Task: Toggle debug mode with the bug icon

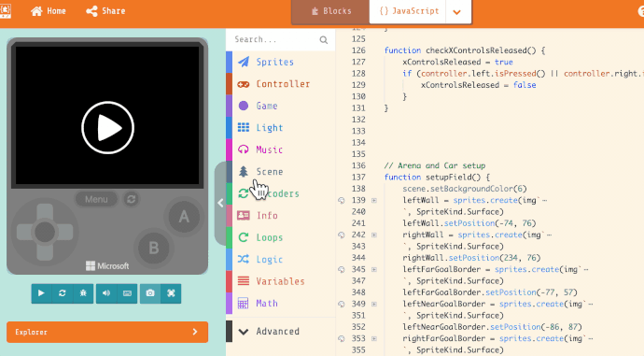Action: tap(83, 293)
